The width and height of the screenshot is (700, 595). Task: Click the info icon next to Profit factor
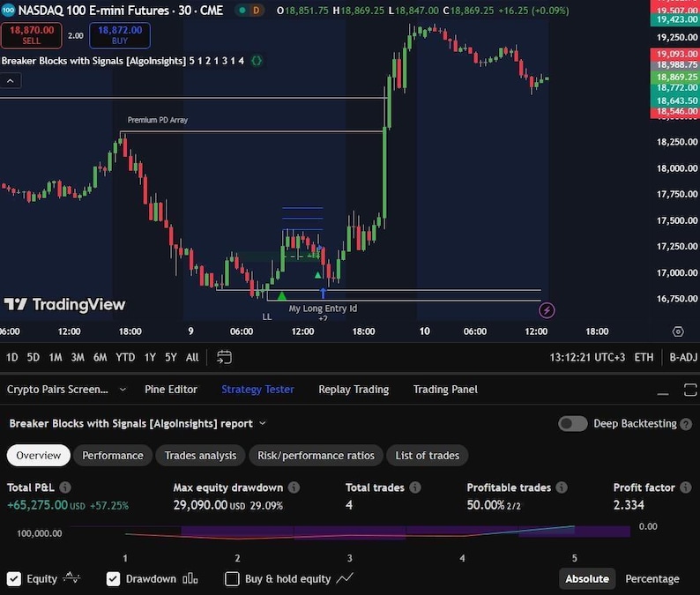685,487
